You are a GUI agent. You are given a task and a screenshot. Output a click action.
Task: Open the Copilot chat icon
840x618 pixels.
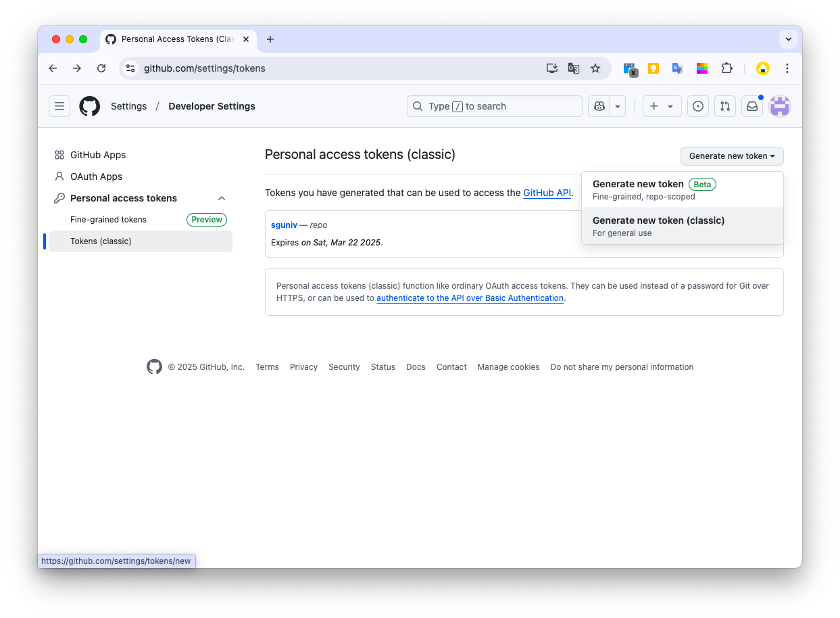[599, 106]
